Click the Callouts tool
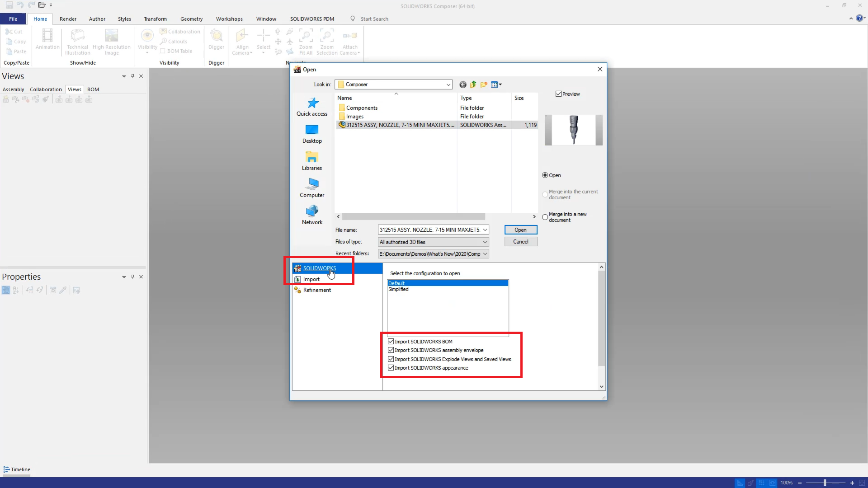 (174, 42)
